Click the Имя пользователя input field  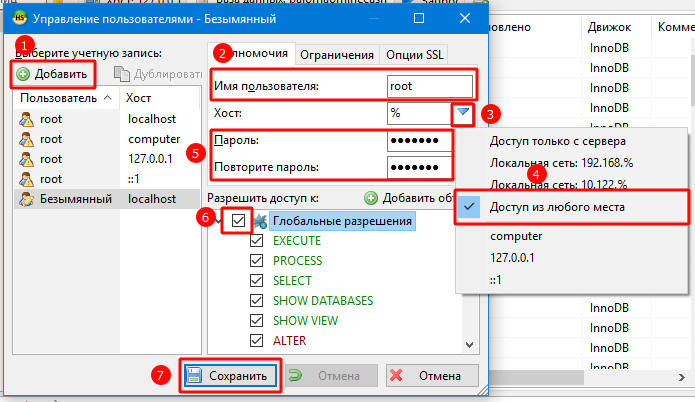429,86
